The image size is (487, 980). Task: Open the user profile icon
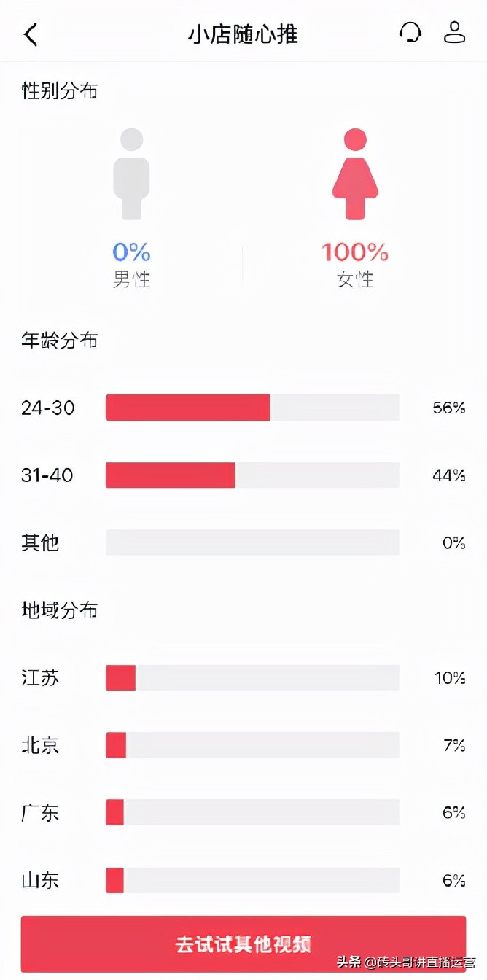point(454,33)
